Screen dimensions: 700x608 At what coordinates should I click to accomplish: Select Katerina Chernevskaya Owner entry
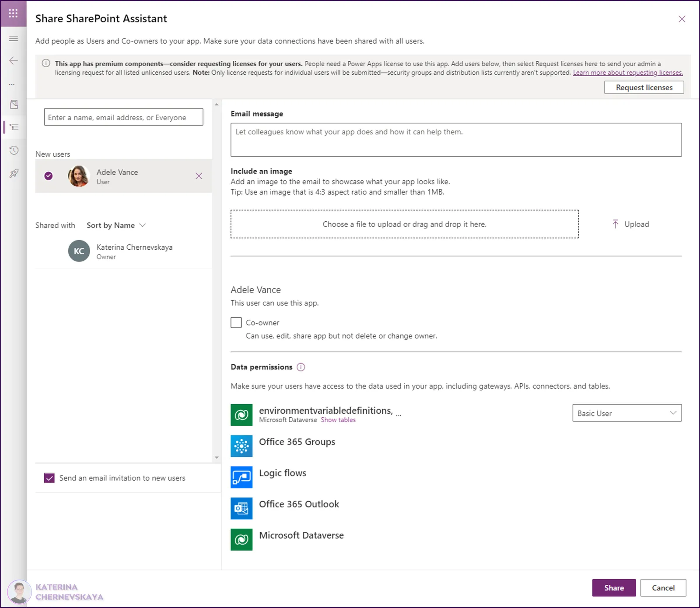[x=123, y=251]
